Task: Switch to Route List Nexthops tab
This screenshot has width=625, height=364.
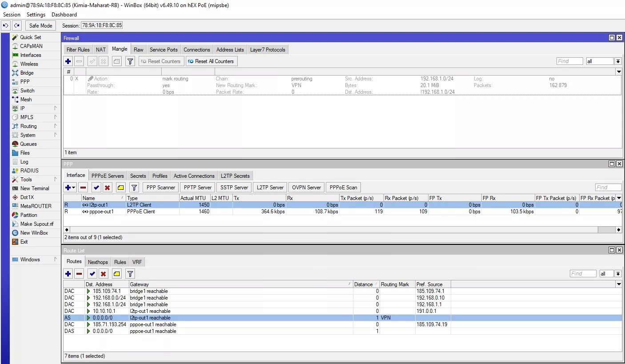Action: click(x=98, y=262)
